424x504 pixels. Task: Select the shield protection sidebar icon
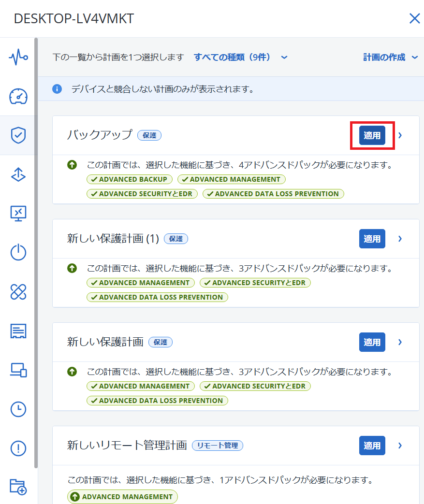click(18, 135)
